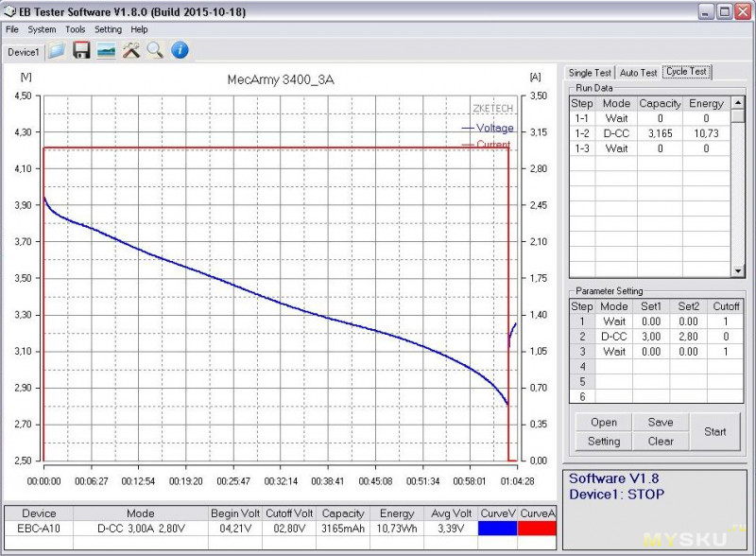The image size is (756, 556).
Task: Open the File menu
Action: [x=12, y=29]
